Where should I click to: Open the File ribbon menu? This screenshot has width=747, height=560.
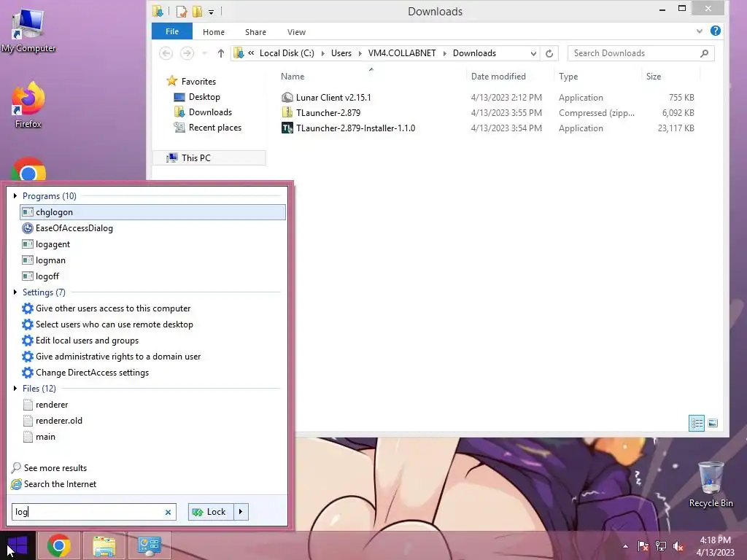172,31
